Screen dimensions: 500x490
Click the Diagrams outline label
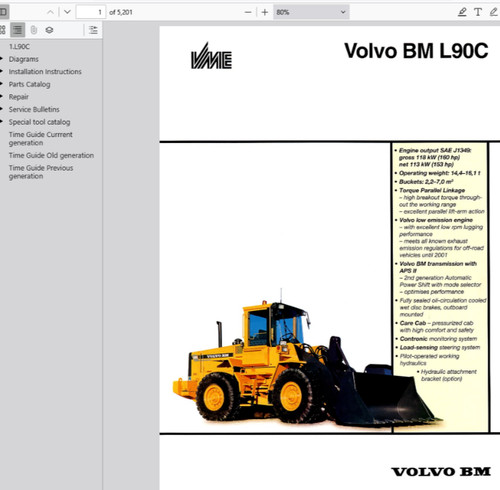(x=23, y=59)
